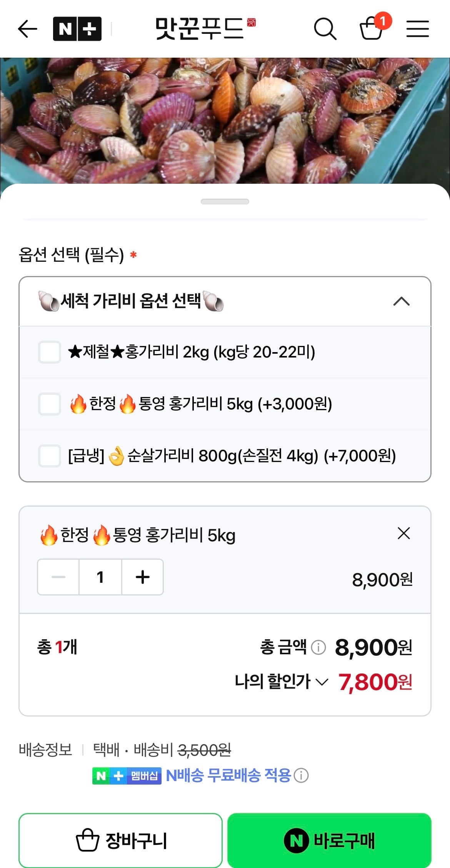450x868 pixels.
Task: Tap the 장바구니 add-to-cart button
Action: coord(120,840)
